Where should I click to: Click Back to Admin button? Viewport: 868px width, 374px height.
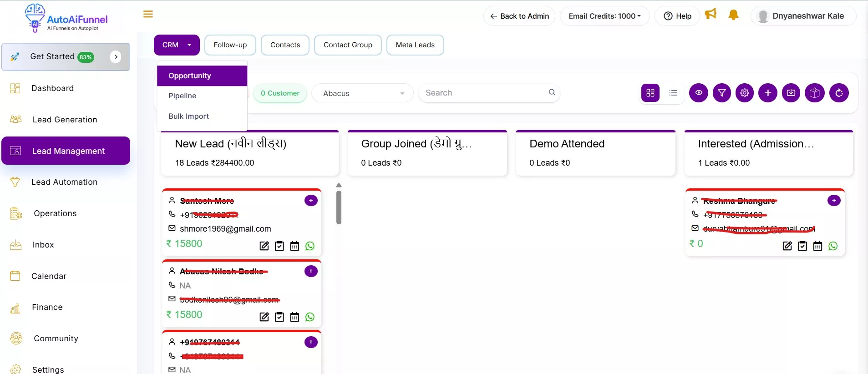click(x=519, y=16)
